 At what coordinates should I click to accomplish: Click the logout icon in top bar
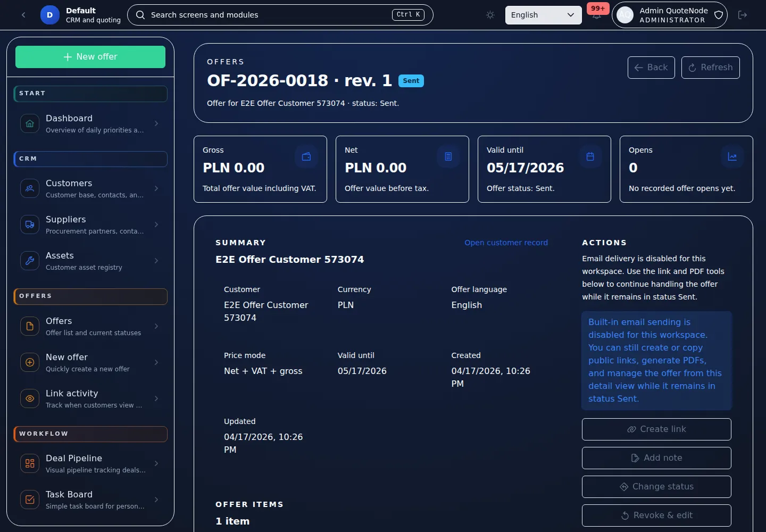(743, 15)
